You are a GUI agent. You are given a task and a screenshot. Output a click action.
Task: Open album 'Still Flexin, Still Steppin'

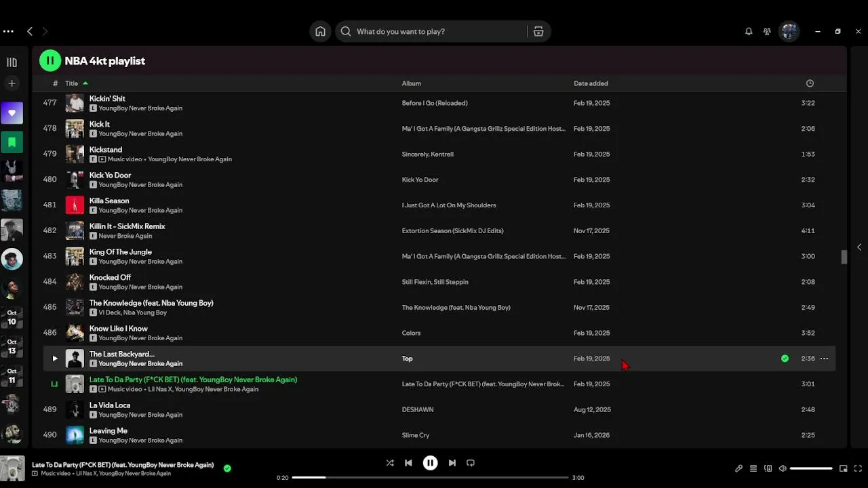tap(435, 282)
